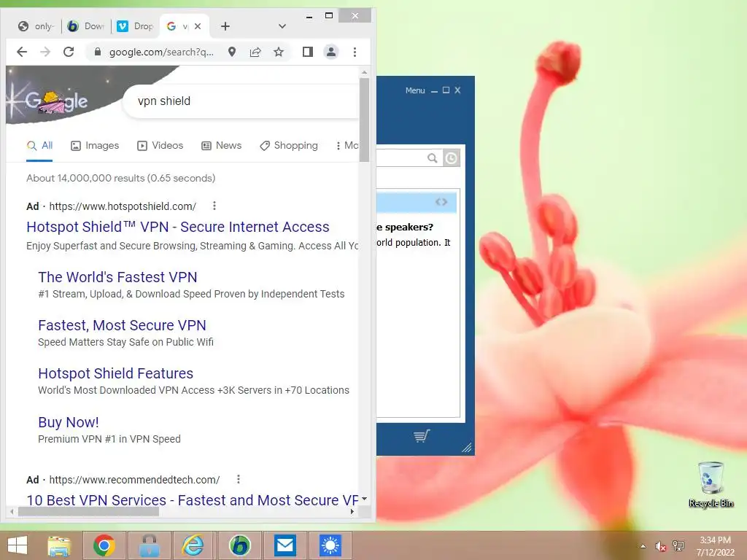The image size is (747, 560).
Task: Open the history clock icon in blue window
Action: click(x=451, y=158)
